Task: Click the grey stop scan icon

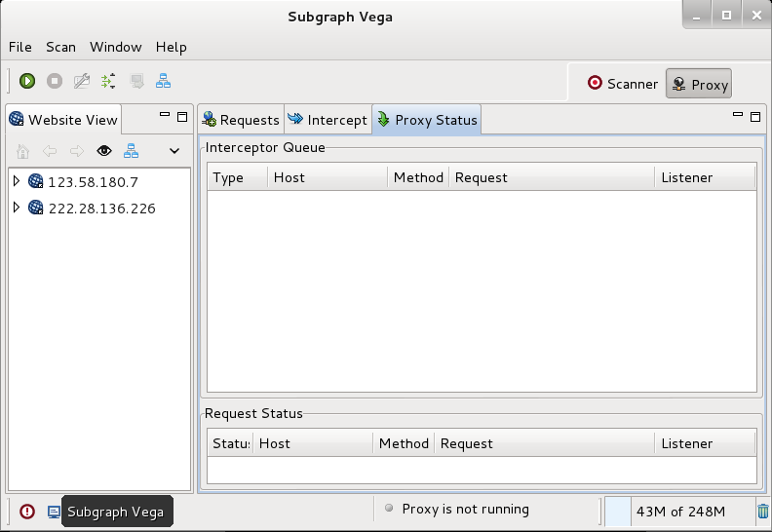Action: coord(55,81)
